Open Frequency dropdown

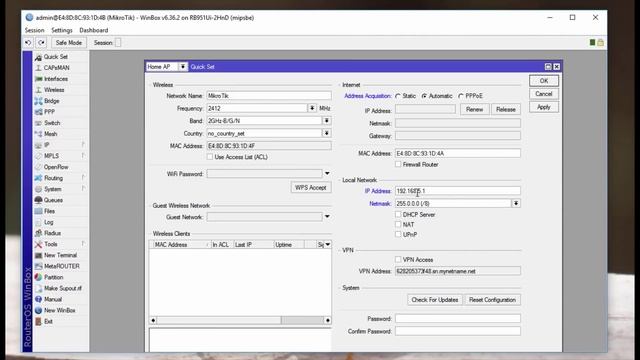(x=312, y=108)
